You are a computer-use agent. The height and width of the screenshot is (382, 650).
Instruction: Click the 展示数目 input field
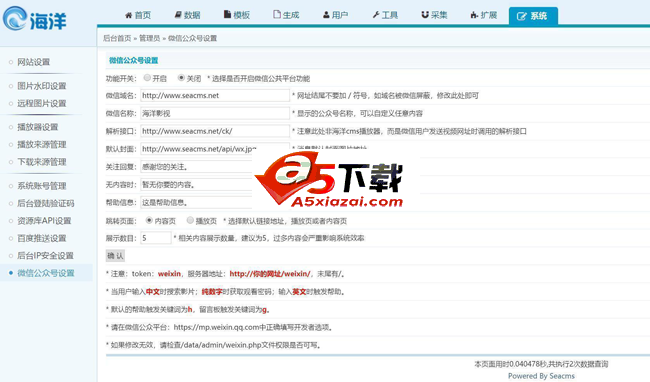[156, 238]
